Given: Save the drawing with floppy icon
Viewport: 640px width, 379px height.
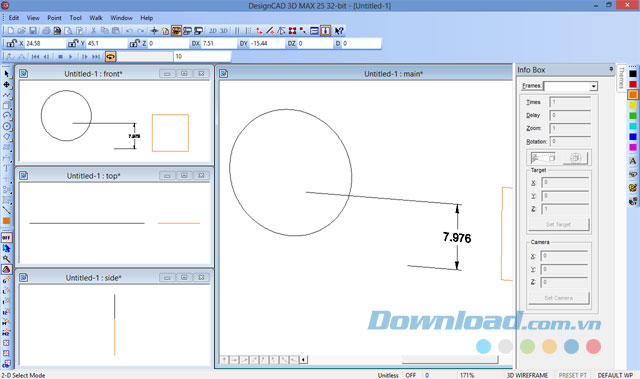Looking at the screenshot, I should pyautogui.click(x=33, y=31).
